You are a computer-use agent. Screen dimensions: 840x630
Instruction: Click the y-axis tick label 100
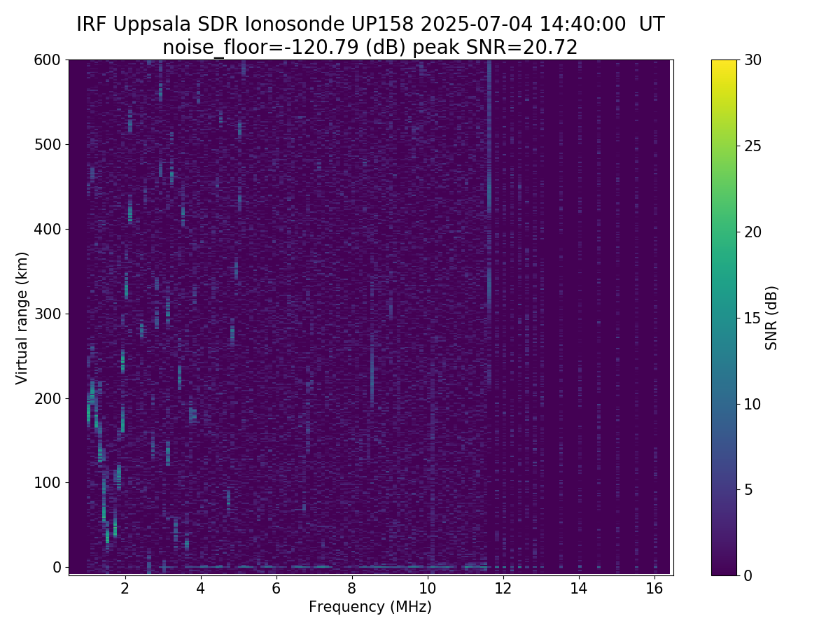[48, 482]
